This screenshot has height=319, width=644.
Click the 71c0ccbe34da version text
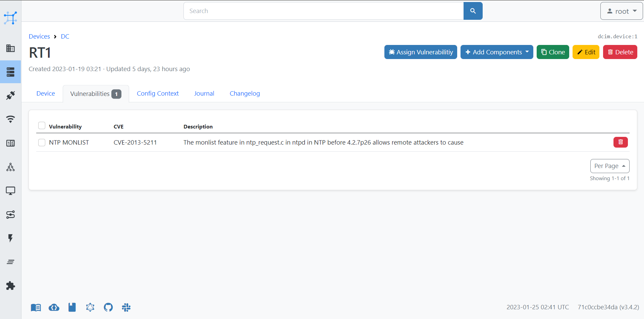pyautogui.click(x=608, y=307)
